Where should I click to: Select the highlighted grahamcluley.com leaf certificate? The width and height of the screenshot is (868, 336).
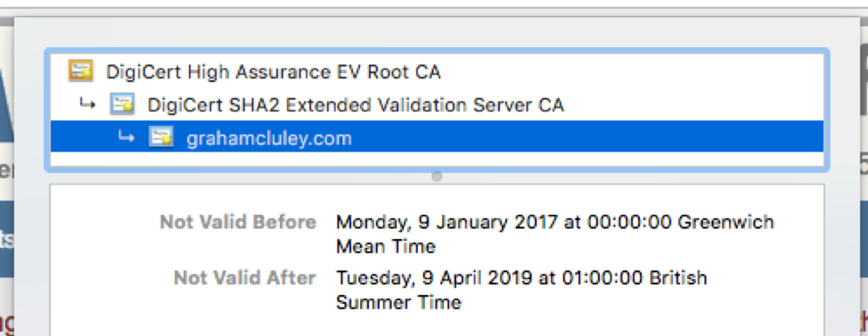point(437,136)
